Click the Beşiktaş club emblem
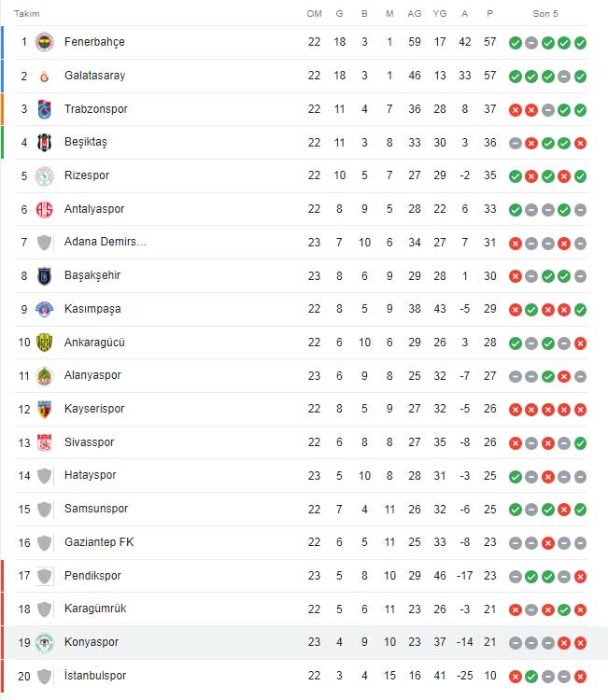 click(x=44, y=143)
